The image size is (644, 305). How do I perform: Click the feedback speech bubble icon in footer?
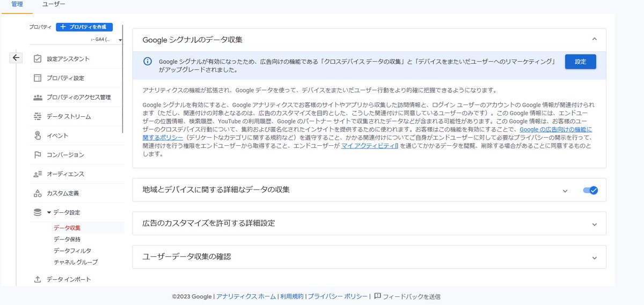click(x=377, y=296)
